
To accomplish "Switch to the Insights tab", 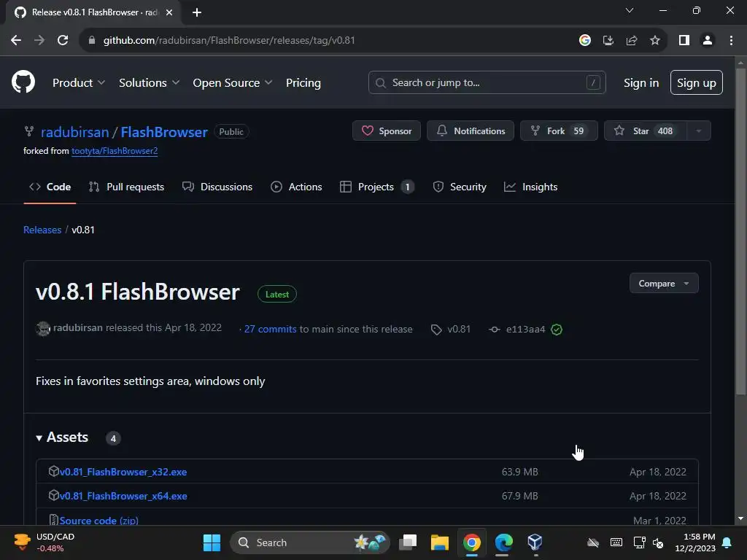I will coord(531,187).
